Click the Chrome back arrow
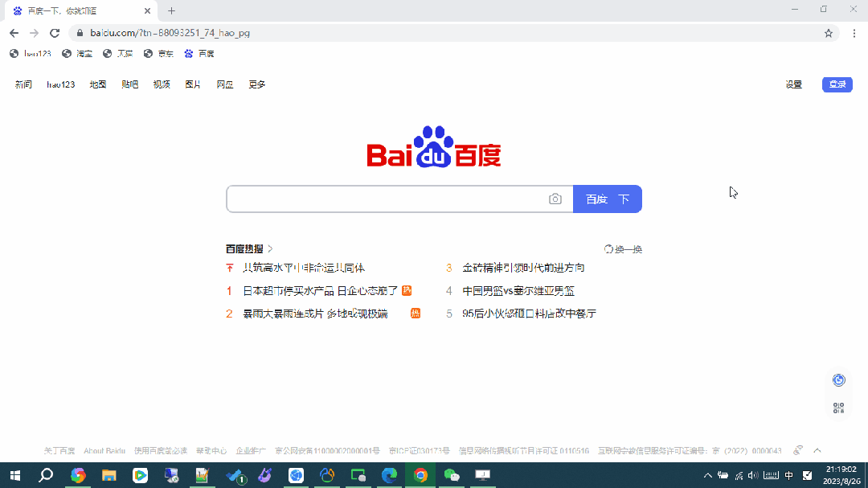 (14, 33)
